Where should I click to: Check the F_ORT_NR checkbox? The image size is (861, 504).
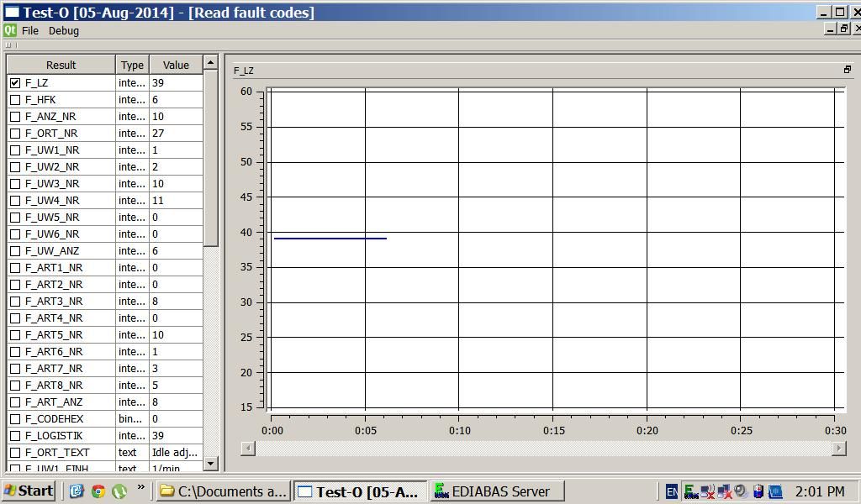coord(15,134)
